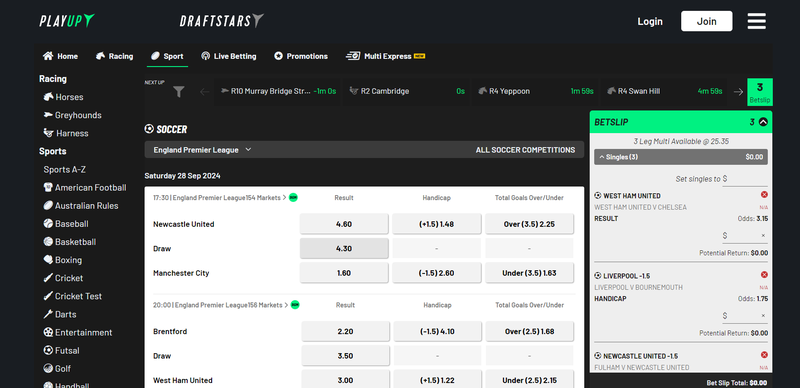Image resolution: width=800 pixels, height=388 pixels.
Task: Open Sports A-Z link
Action: (64, 169)
